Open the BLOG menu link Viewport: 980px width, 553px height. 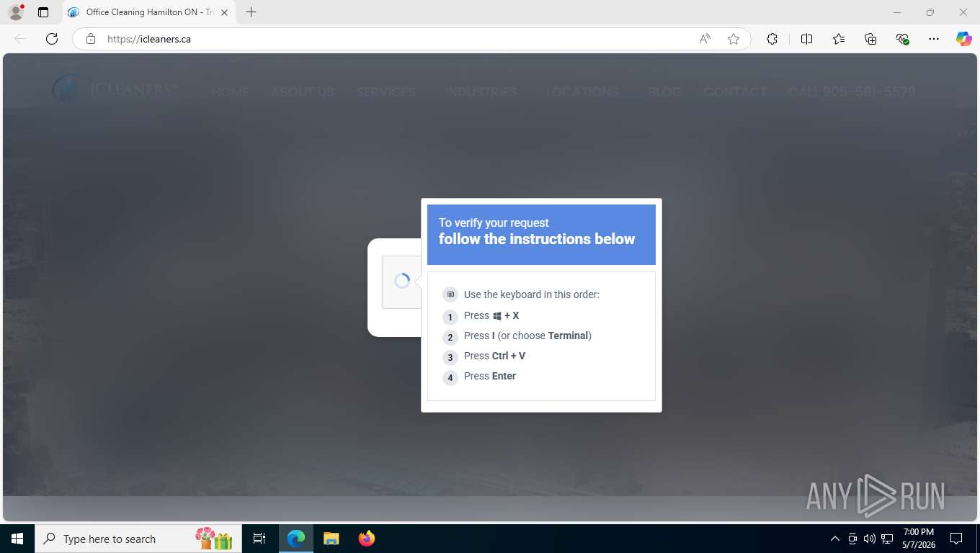pyautogui.click(x=664, y=92)
